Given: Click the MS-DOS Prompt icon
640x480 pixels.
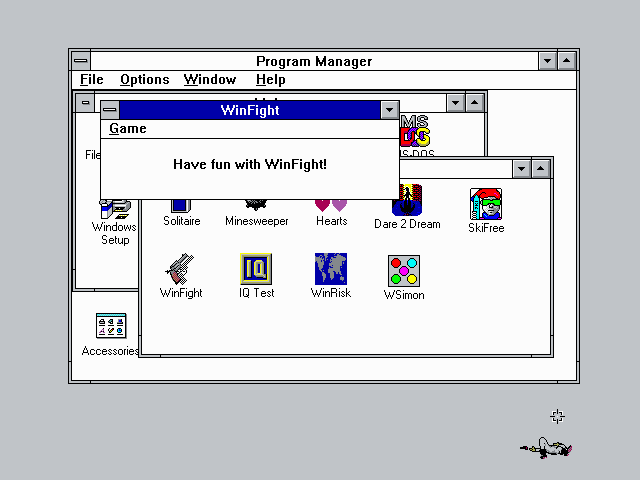Looking at the screenshot, I should [x=415, y=130].
